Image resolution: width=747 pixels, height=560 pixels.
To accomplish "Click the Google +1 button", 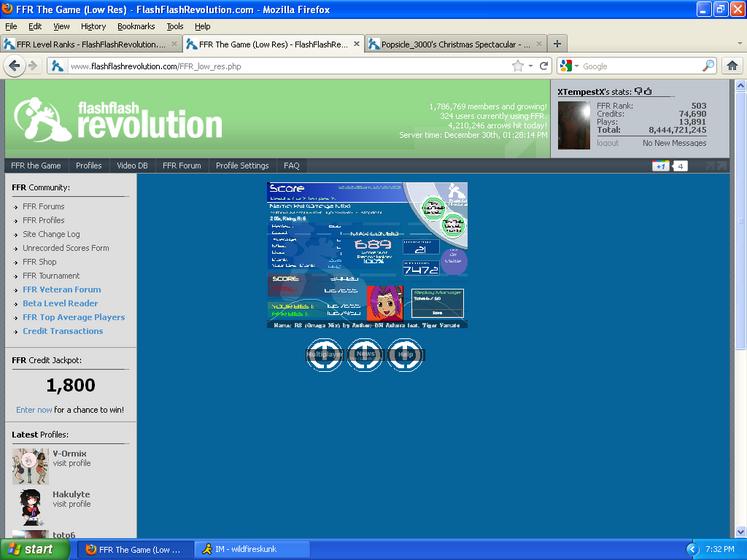I will pos(660,166).
